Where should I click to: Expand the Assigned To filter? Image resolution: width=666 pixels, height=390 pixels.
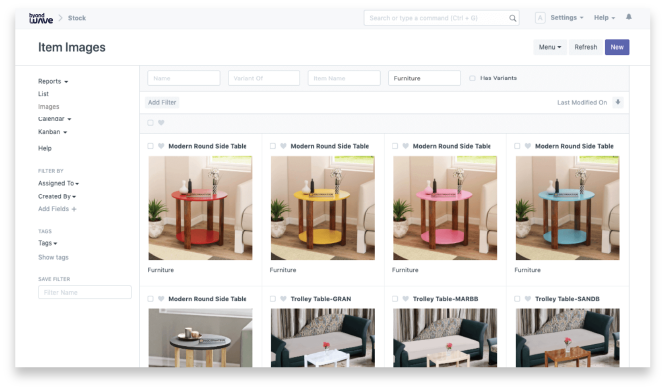(58, 184)
